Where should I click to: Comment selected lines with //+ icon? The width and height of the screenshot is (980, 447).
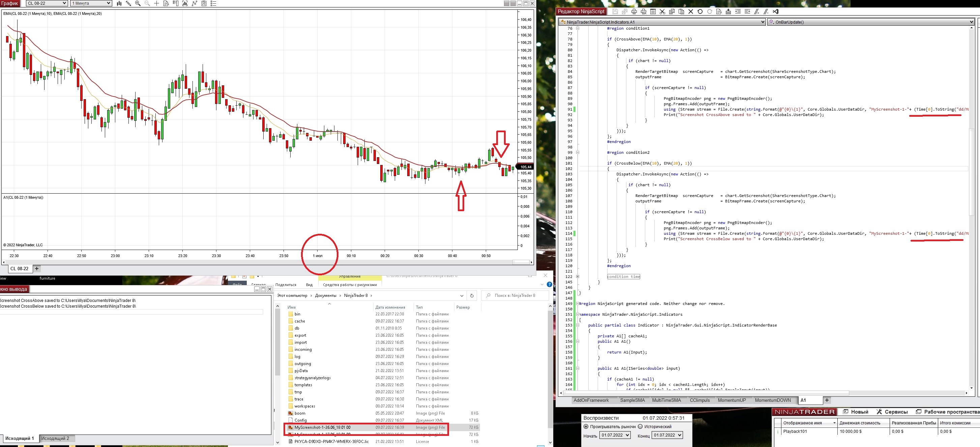[x=757, y=12]
